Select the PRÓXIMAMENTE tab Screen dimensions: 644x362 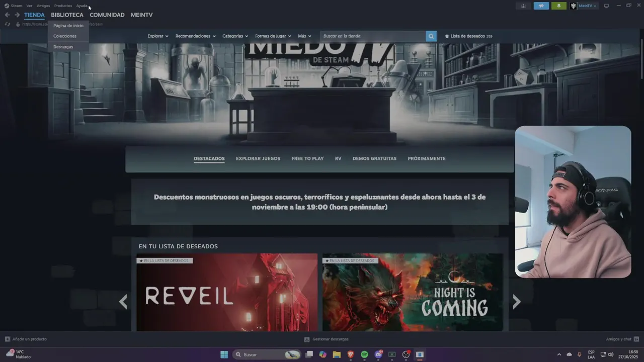point(427,158)
